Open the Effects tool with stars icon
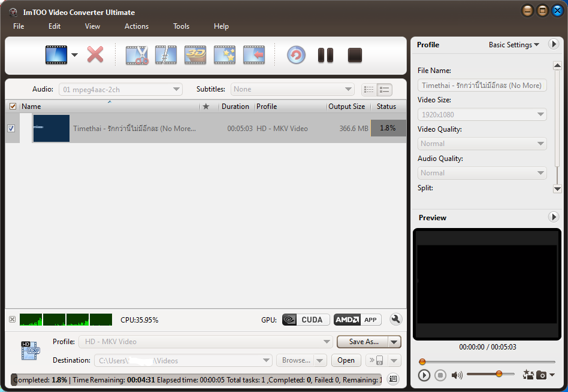 [x=225, y=55]
